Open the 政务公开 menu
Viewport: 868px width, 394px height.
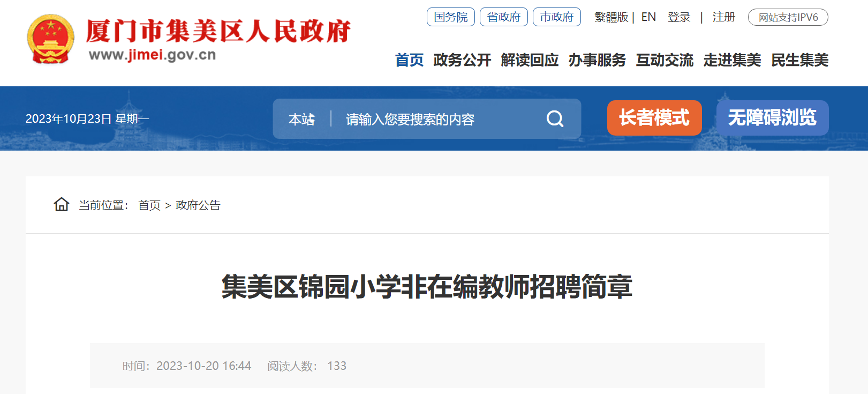pos(462,60)
